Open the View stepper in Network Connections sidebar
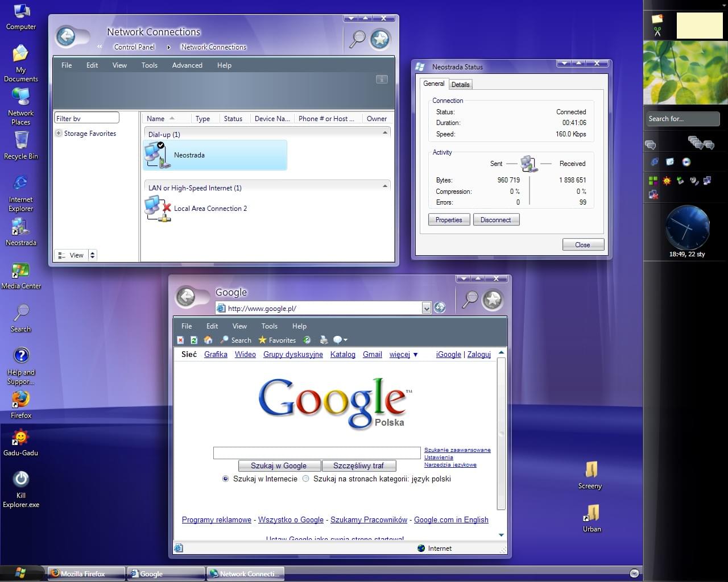The width and height of the screenshot is (728, 582). click(93, 255)
